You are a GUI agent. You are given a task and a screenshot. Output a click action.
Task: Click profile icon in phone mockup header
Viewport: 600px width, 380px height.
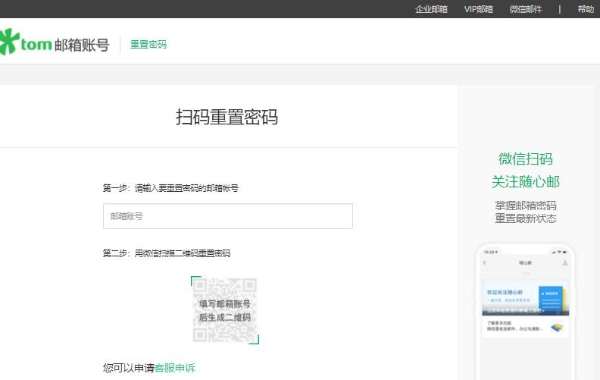pyautogui.click(x=565, y=263)
